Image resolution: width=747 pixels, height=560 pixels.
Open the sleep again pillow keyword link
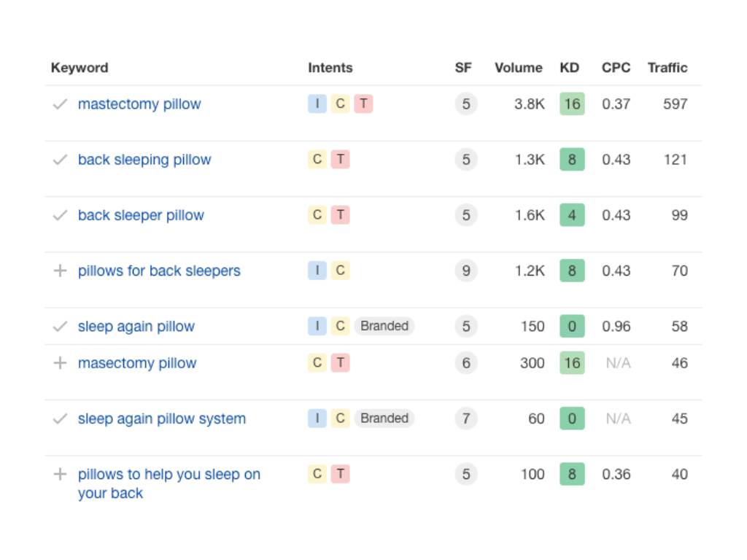click(x=136, y=326)
